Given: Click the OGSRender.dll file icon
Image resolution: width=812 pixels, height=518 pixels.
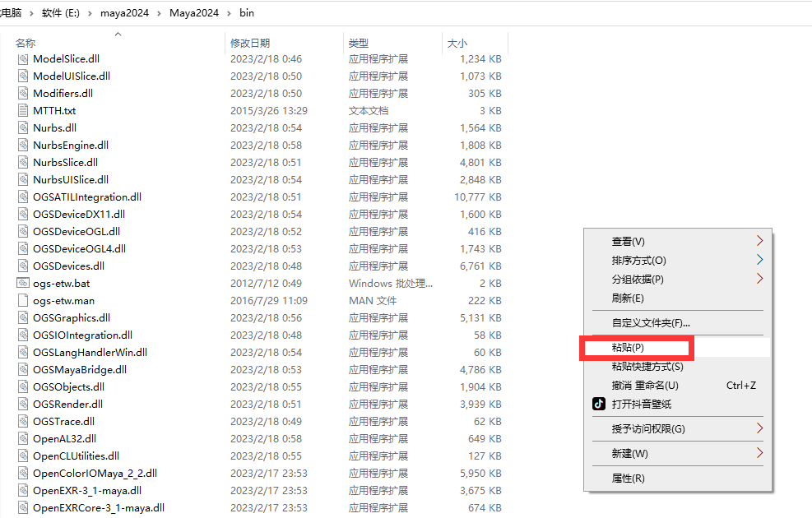Looking at the screenshot, I should coord(23,405).
